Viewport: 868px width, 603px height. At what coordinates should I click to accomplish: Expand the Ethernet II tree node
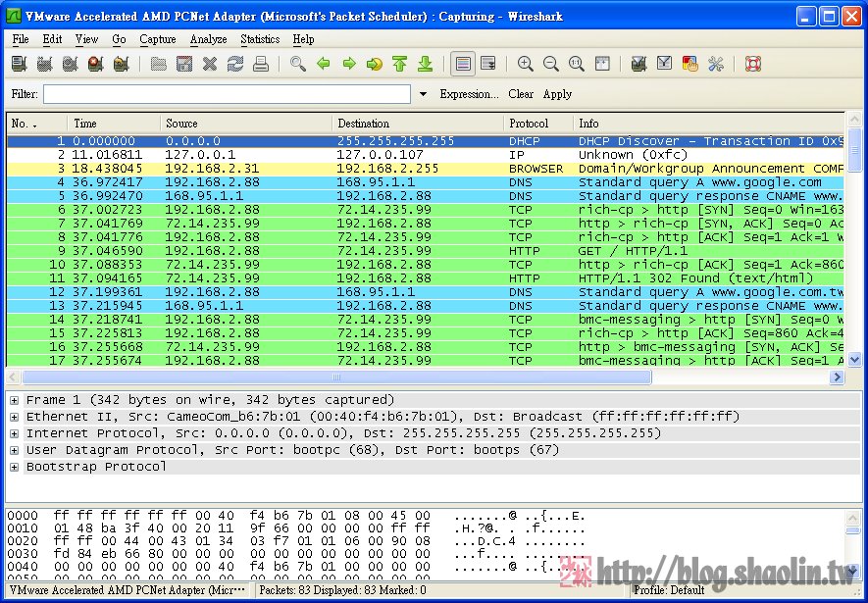pyautogui.click(x=14, y=417)
